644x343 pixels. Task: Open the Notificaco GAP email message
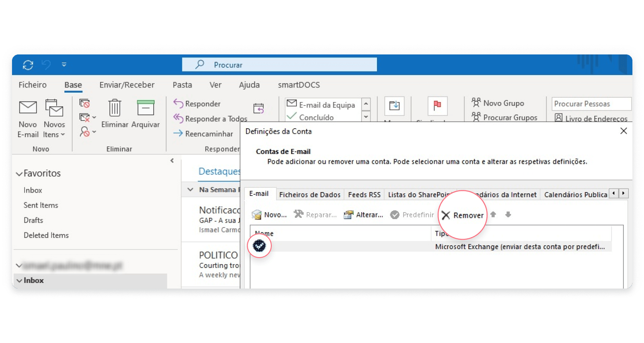coord(211,219)
